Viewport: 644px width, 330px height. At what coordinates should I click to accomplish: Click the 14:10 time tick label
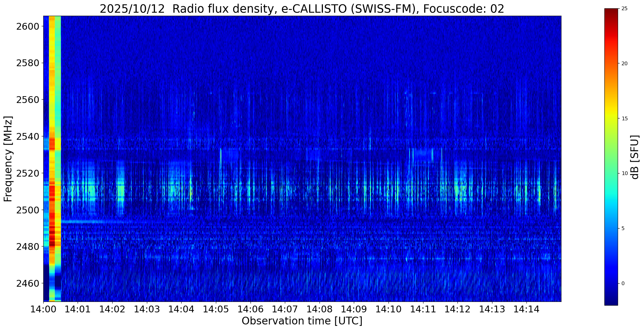click(x=389, y=309)
